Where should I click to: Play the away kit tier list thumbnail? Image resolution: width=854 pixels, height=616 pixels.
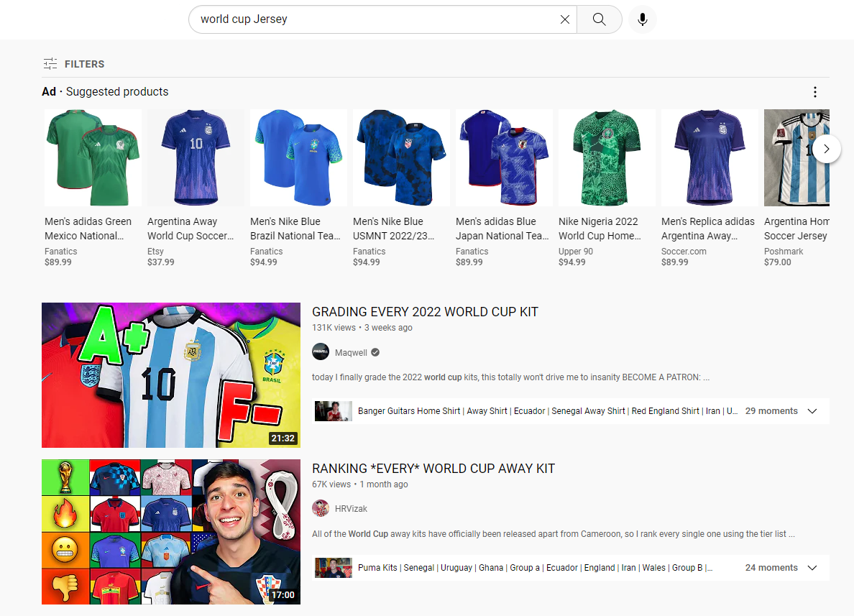tap(171, 532)
